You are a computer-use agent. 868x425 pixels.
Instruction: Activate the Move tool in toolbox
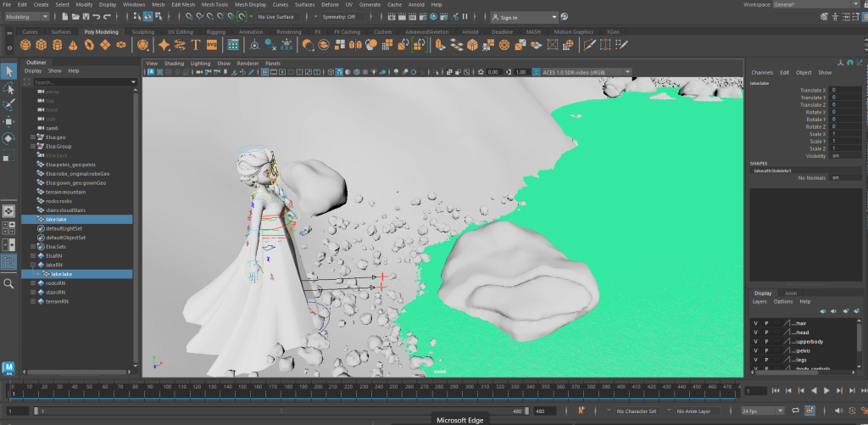click(x=8, y=121)
